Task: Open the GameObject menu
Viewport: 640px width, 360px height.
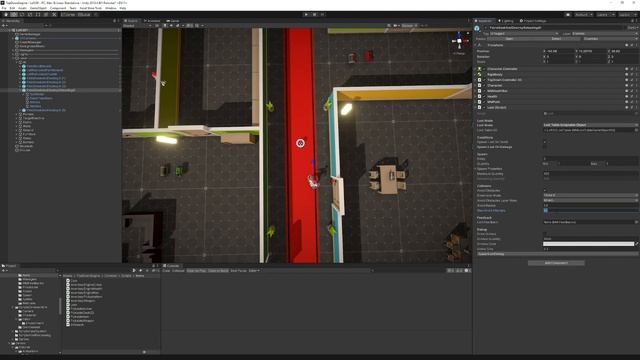Action: click(x=38, y=8)
